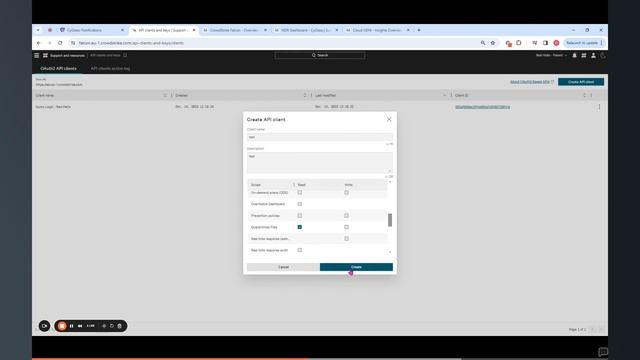The width and height of the screenshot is (640, 360).
Task: Open the client ID link in the table row
Action: pos(482,107)
